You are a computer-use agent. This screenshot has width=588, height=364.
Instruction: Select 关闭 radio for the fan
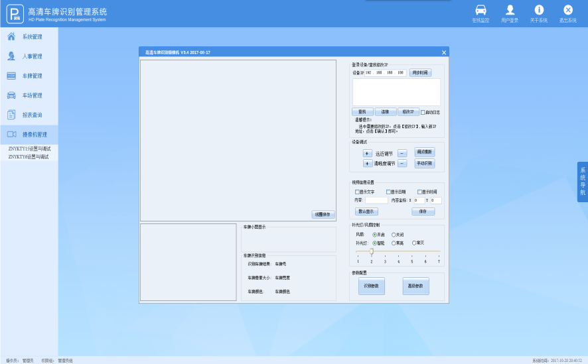coord(394,235)
